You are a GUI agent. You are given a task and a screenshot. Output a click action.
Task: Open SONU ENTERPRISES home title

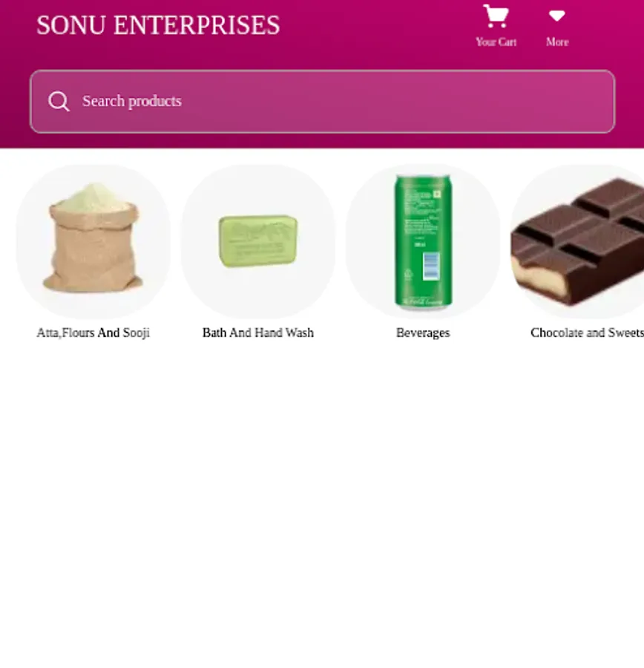point(158,25)
